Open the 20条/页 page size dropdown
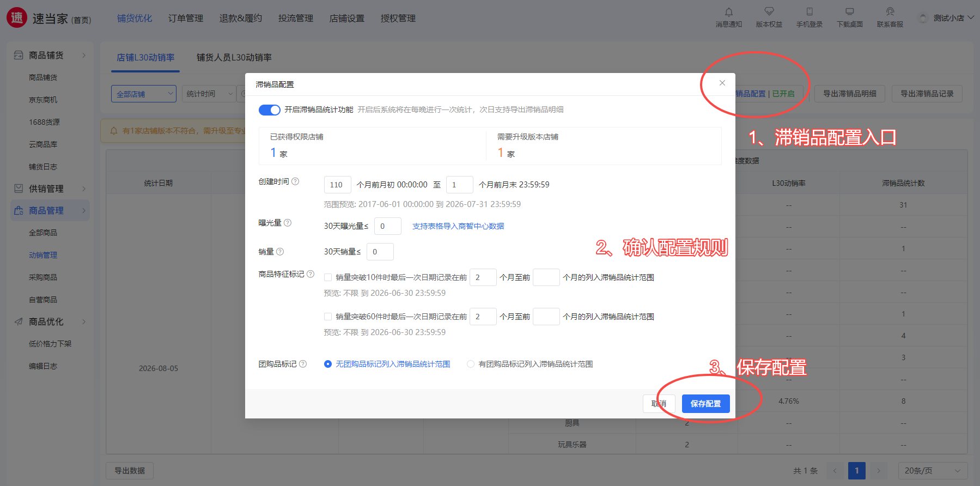Image resolution: width=980 pixels, height=486 pixels. (933, 471)
